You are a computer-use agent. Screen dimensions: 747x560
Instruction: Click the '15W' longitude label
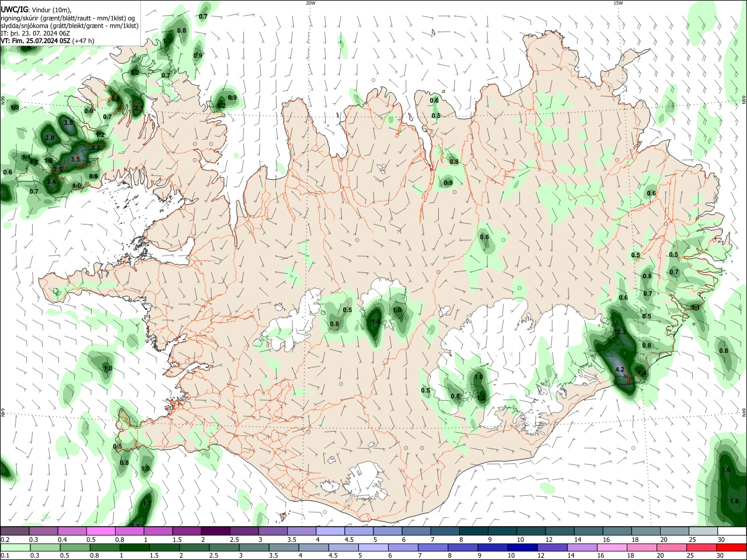click(618, 3)
